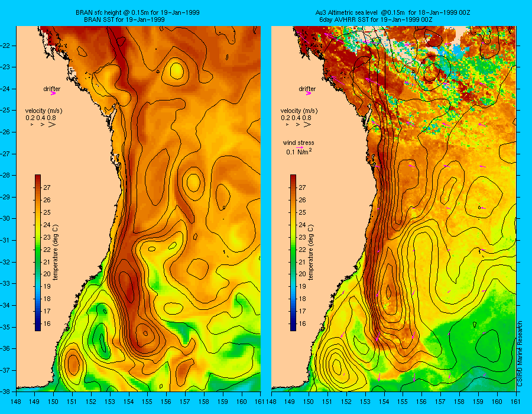
Task: Click color bar tick '24' in AVHRR panel
Action: [x=302, y=225]
